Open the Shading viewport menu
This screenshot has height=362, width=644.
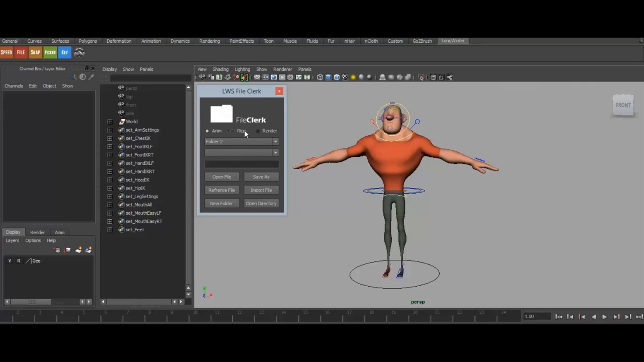(x=220, y=69)
